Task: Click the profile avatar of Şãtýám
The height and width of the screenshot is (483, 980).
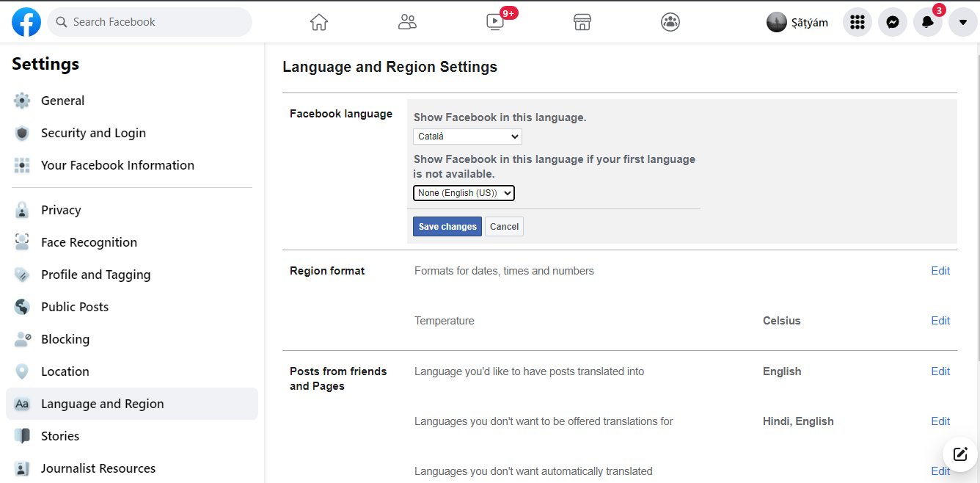Action: pyautogui.click(x=777, y=22)
